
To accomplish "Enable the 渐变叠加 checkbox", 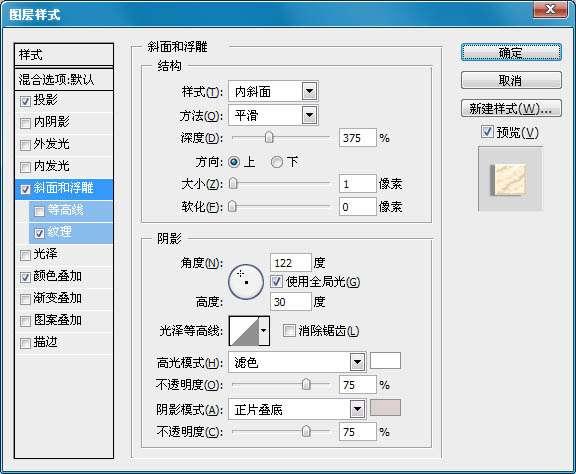I will [25, 299].
